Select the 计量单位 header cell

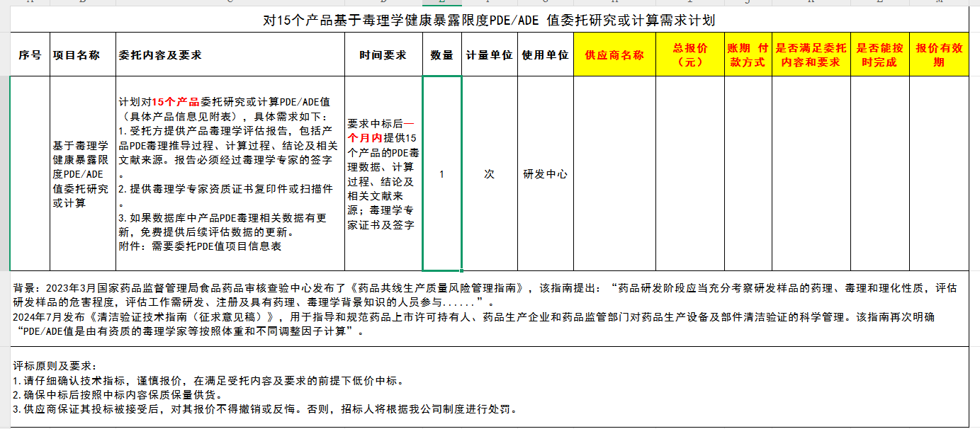(x=489, y=55)
